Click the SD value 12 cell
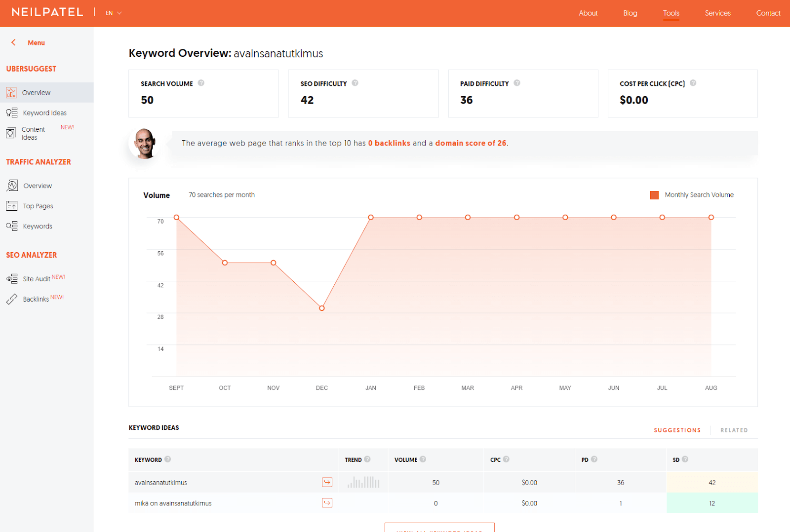Screen dimensions: 790x532 click(x=712, y=503)
